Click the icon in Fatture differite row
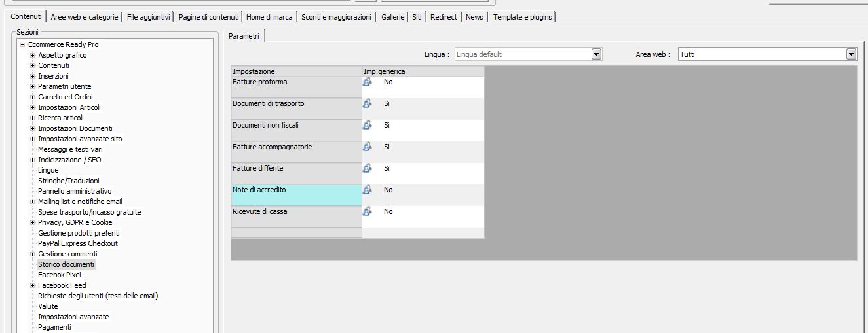This screenshot has width=868, height=333. point(368,168)
